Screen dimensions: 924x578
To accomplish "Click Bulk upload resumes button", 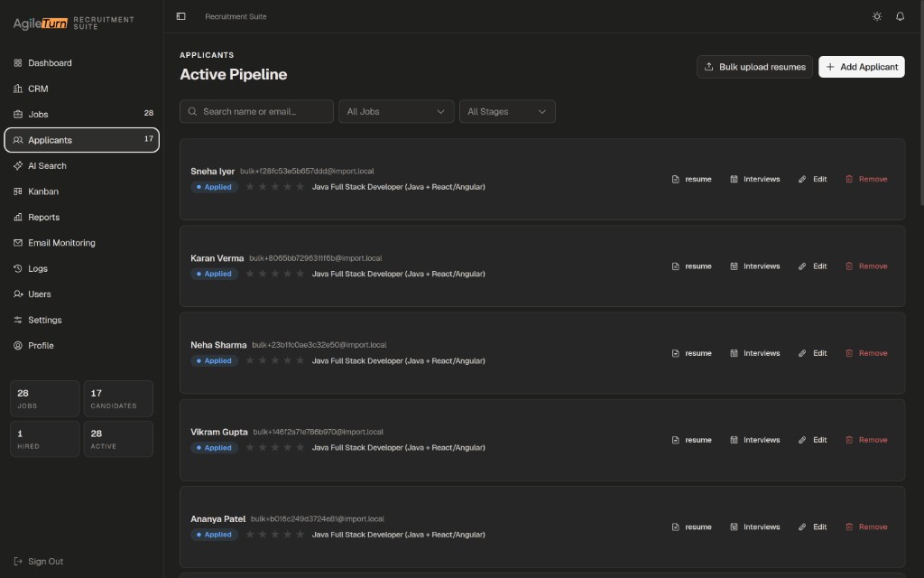I will (754, 67).
